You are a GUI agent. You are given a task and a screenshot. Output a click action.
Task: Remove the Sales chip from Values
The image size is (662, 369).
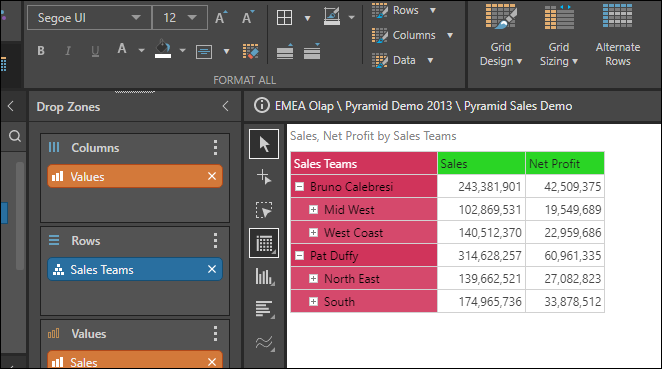click(x=212, y=362)
